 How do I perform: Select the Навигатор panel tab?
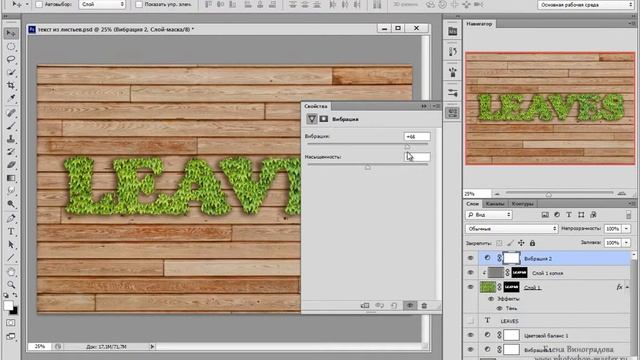click(479, 24)
